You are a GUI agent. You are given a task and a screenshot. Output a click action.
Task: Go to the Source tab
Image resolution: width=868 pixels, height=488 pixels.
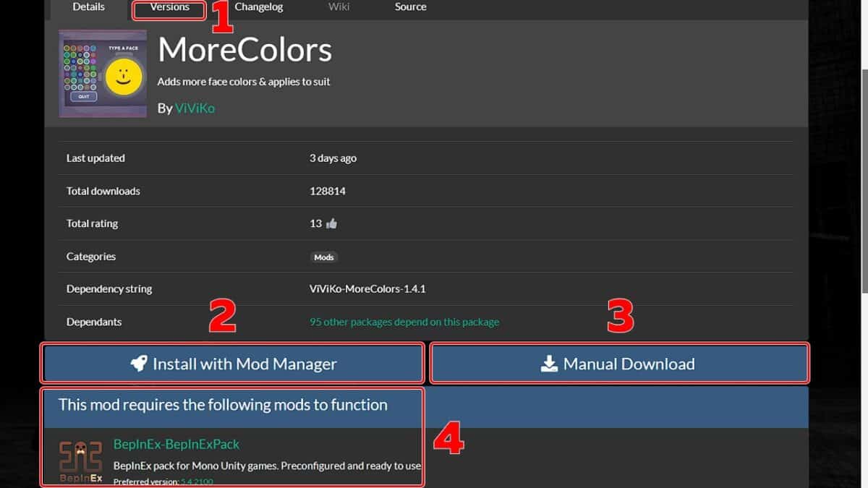pyautogui.click(x=410, y=7)
